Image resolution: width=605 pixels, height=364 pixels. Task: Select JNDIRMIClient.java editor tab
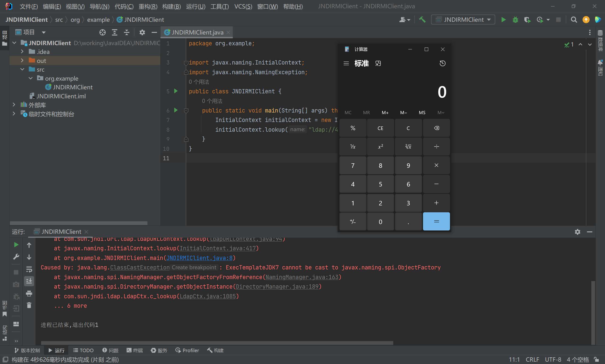click(x=197, y=32)
